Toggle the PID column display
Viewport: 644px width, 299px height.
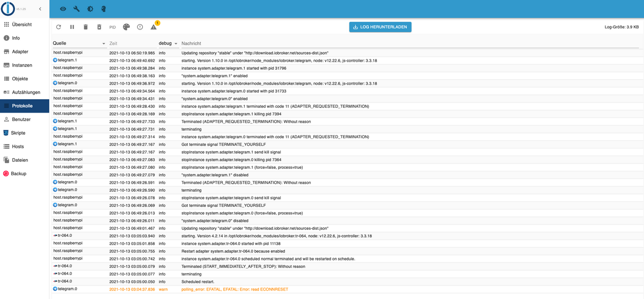coord(113,27)
